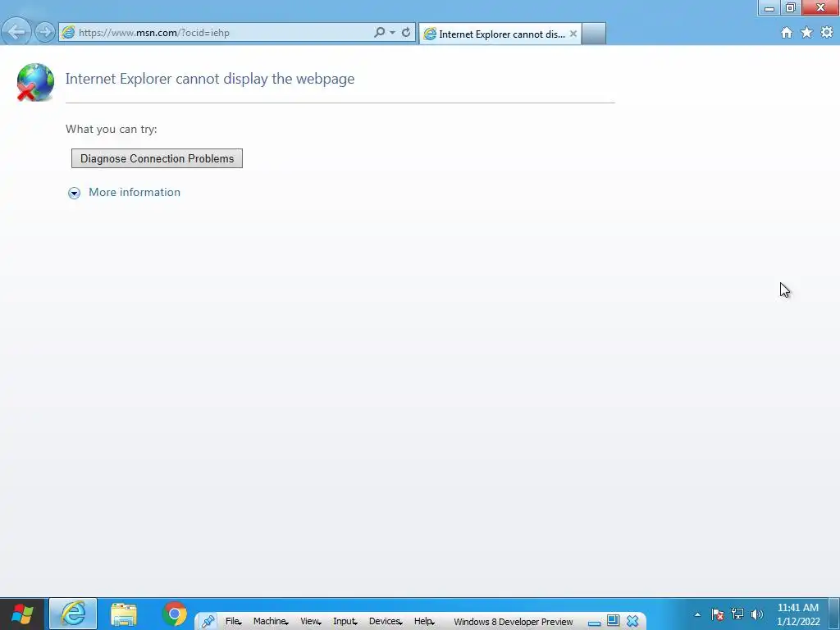Open the Tools gear menu
Viewport: 840px width, 630px height.
(x=827, y=33)
